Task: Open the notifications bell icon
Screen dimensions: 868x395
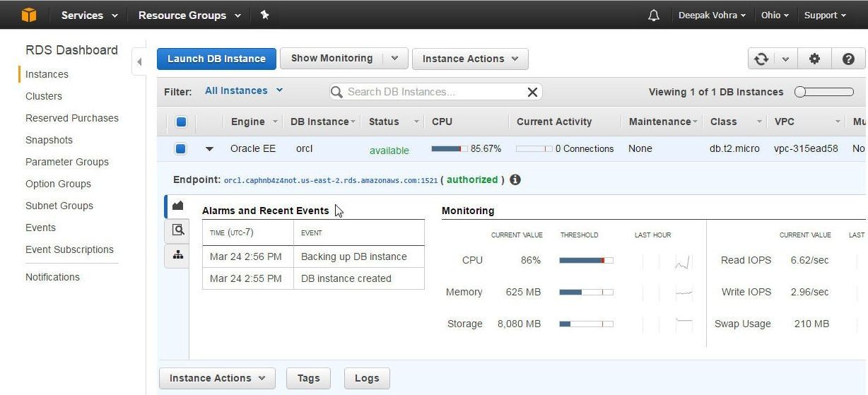Action: coord(654,16)
